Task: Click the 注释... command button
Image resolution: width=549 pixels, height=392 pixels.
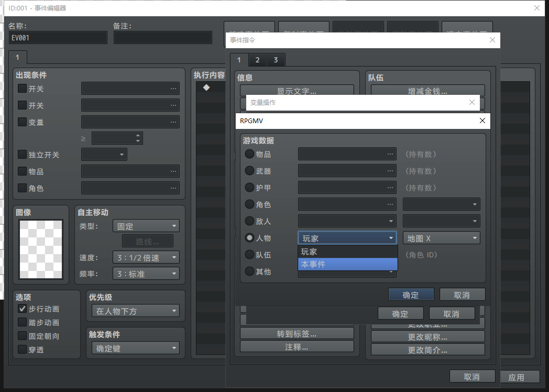Action: 297,347
